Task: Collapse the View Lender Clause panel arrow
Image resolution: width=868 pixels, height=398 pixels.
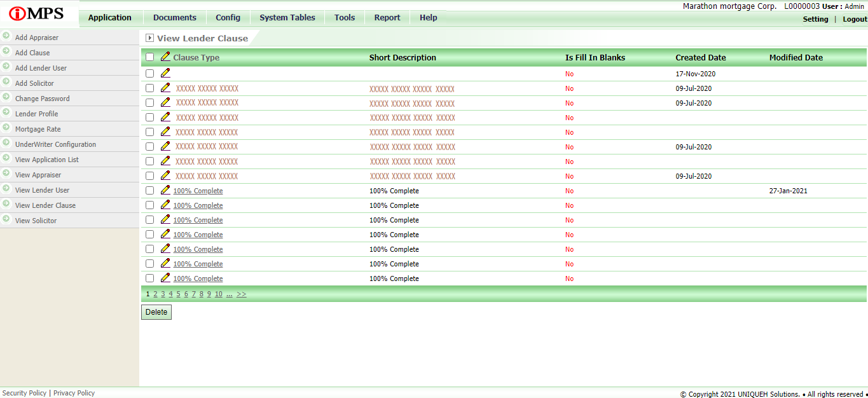Action: coord(150,38)
